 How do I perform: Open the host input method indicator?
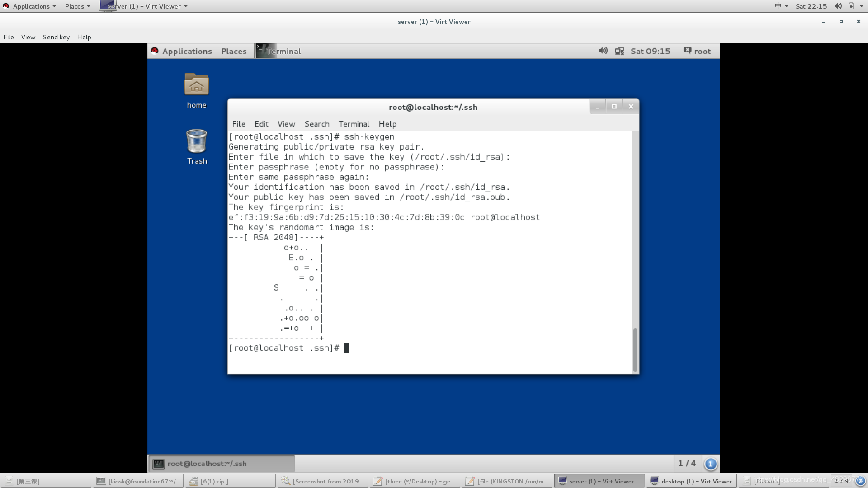click(781, 6)
